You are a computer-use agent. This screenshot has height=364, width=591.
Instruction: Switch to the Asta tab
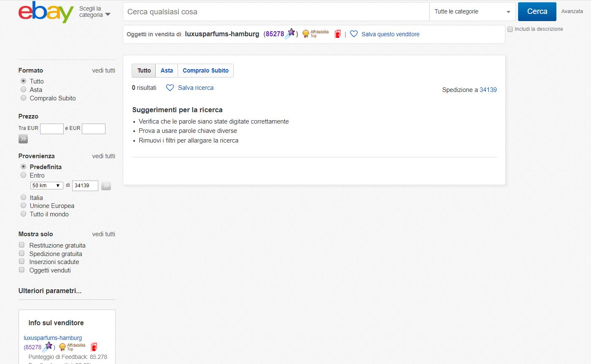167,70
